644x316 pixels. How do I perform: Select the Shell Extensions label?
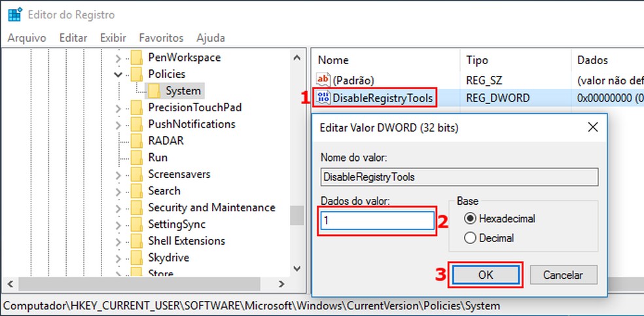tap(187, 241)
